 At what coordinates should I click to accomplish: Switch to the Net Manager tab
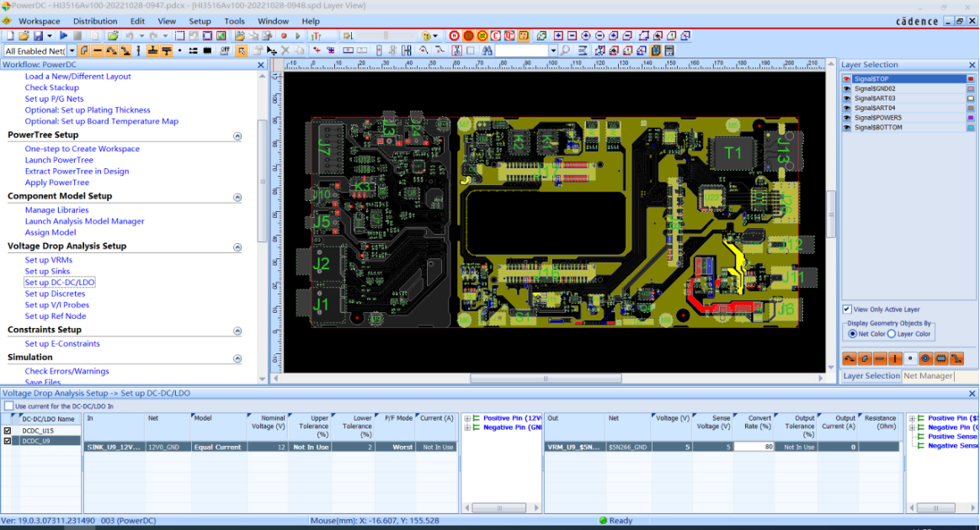point(928,376)
